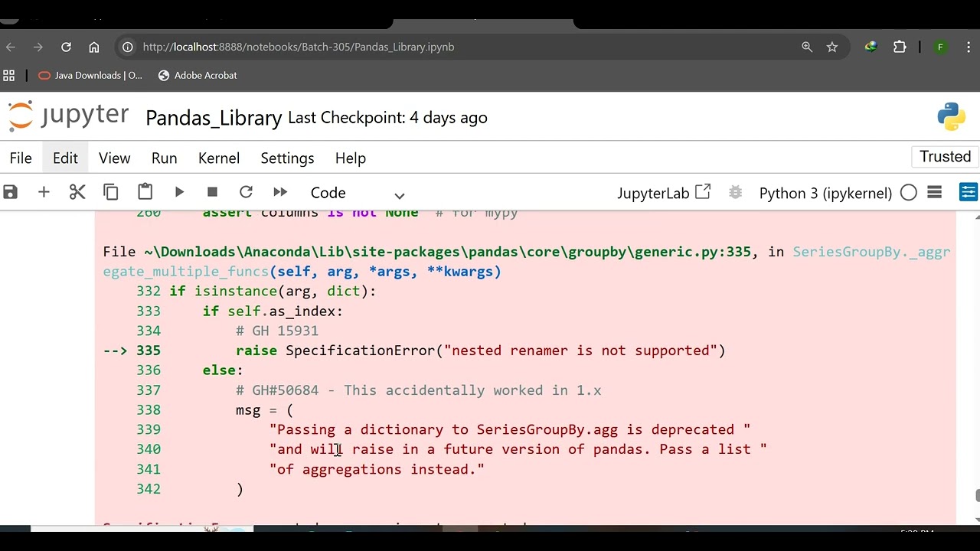Restart kernel and run all cells icon
Viewport: 980px width, 551px height.
[x=280, y=192]
